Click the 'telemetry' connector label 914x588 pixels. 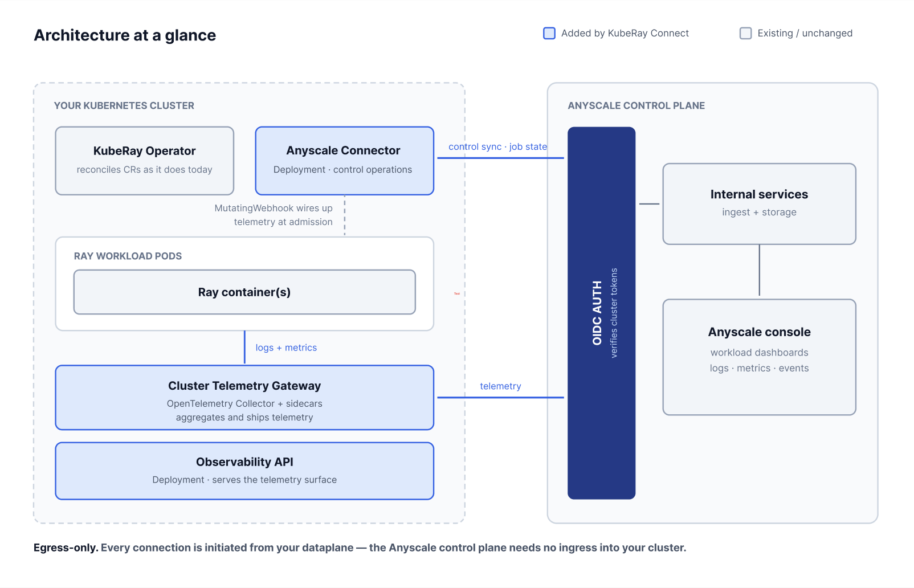click(500, 386)
